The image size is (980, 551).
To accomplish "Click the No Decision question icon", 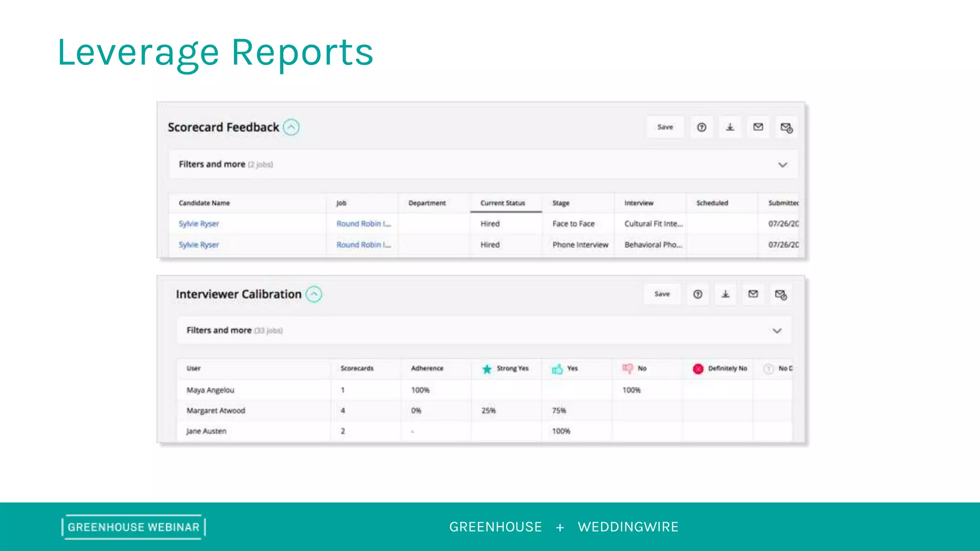I will pos(768,369).
